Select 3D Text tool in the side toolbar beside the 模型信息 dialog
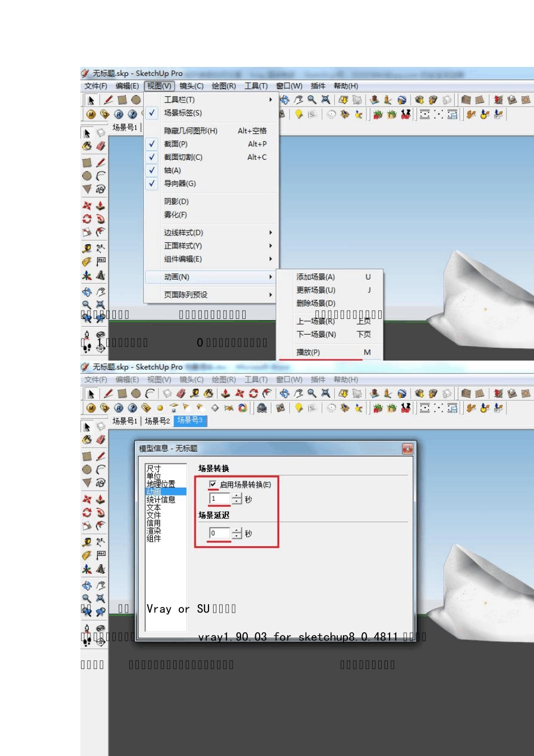The image size is (534, 756). point(101,569)
